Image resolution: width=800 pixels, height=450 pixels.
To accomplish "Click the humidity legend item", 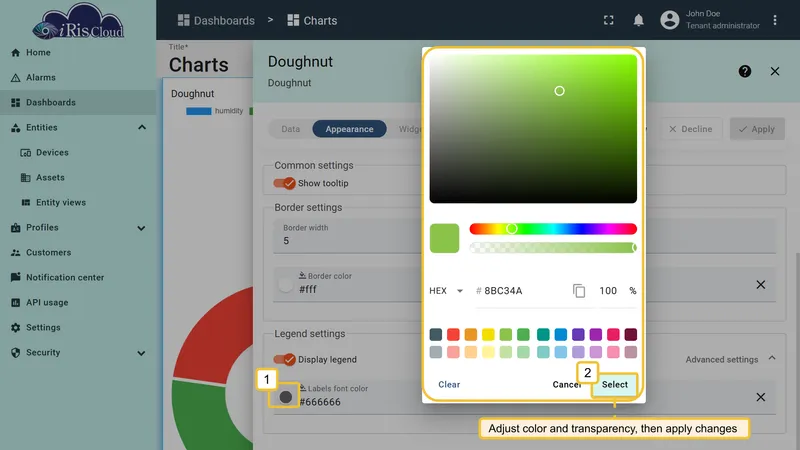I will 215,111.
